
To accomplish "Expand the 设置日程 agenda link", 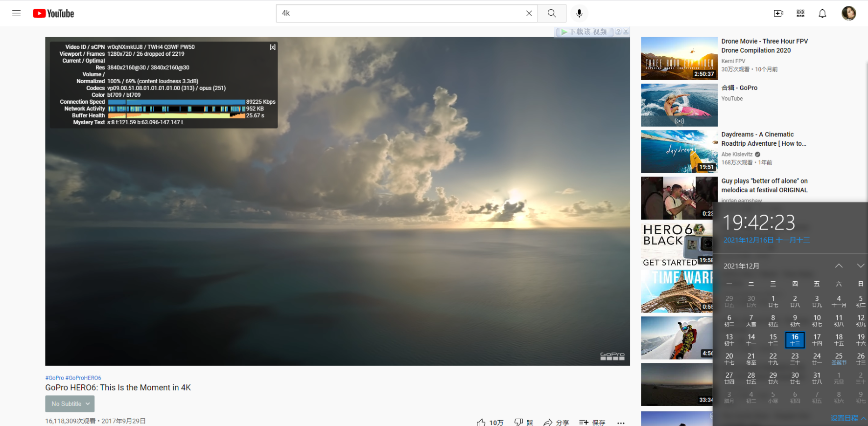I will [848, 418].
